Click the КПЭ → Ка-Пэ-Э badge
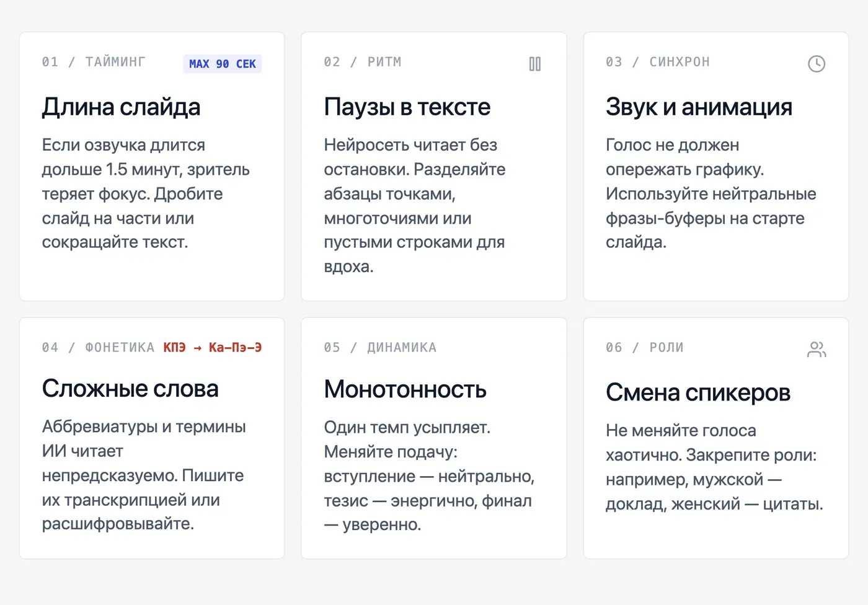The height and width of the screenshot is (605, 868). [x=213, y=347]
